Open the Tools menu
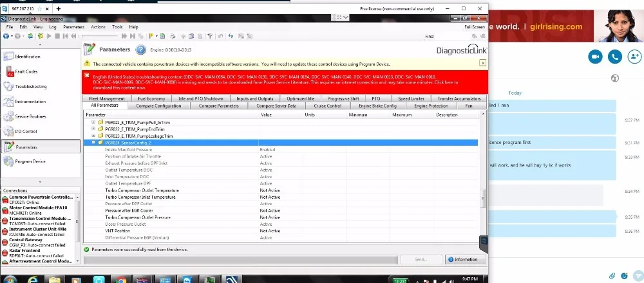The height and width of the screenshot is (283, 644). pos(117,27)
